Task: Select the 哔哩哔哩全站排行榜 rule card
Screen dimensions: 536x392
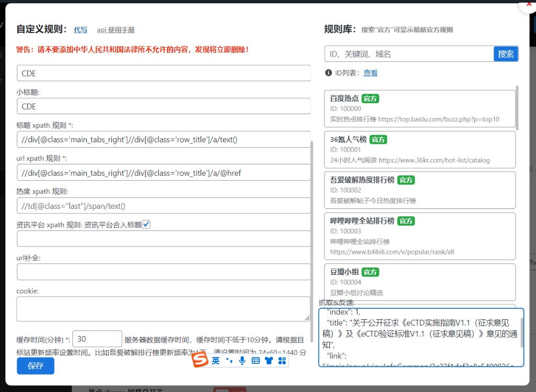Action: [420, 236]
